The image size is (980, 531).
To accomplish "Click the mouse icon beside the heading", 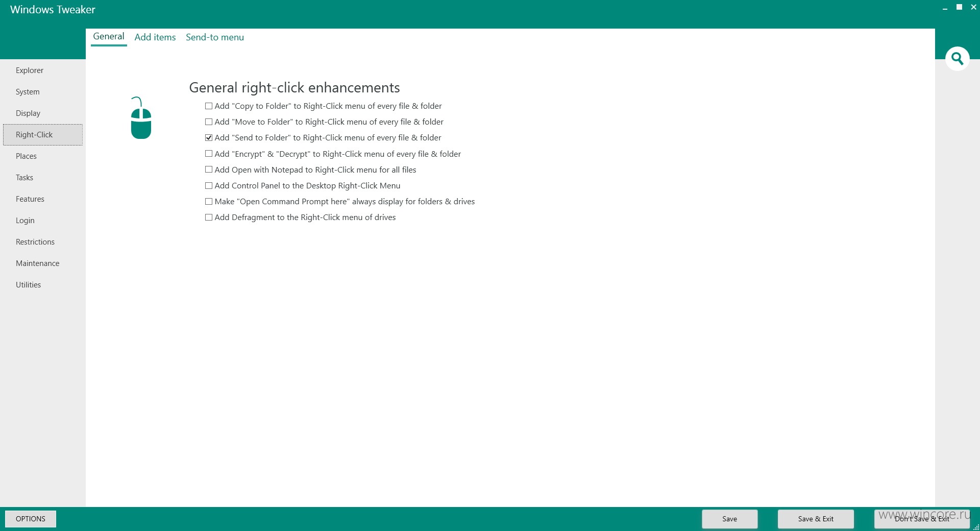I will point(141,118).
